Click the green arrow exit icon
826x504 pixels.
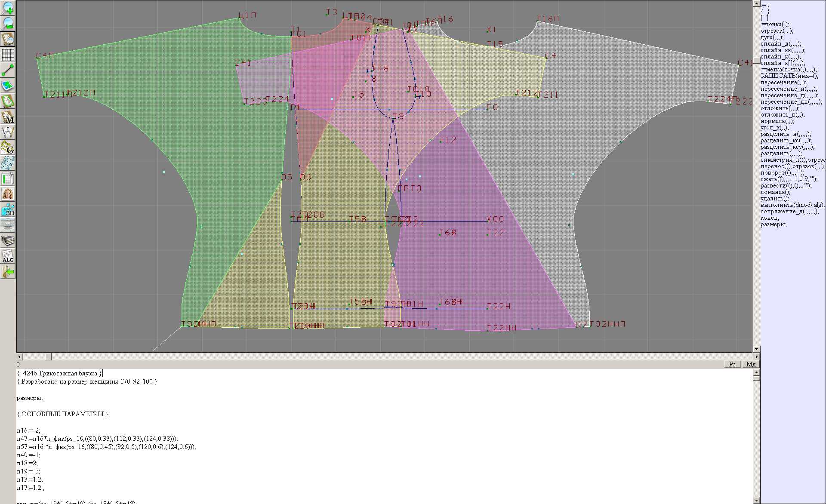coord(8,271)
